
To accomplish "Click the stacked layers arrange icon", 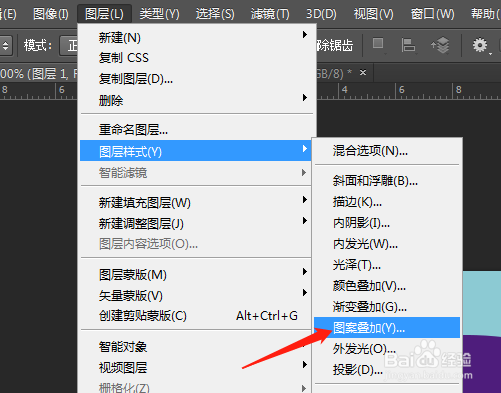I will (441, 45).
